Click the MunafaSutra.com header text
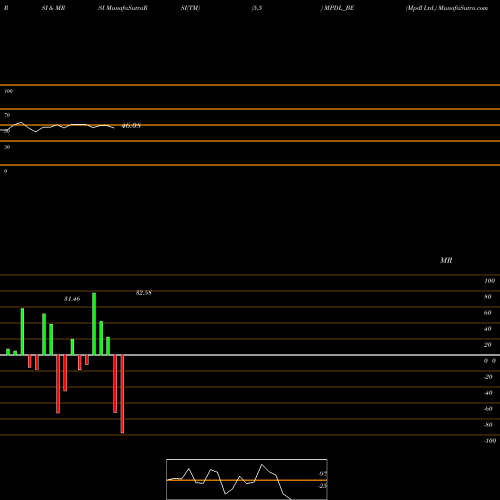This screenshot has width=500, height=500. click(x=463, y=8)
